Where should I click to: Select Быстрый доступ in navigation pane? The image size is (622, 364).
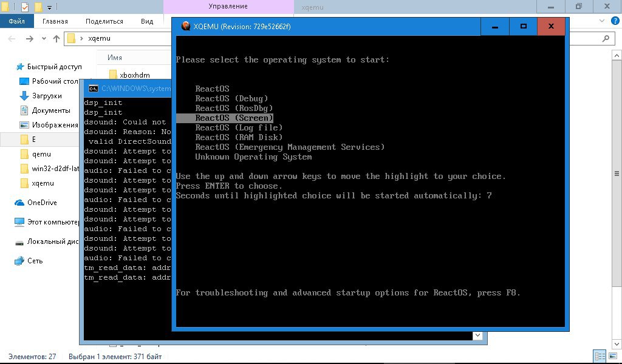pos(49,67)
